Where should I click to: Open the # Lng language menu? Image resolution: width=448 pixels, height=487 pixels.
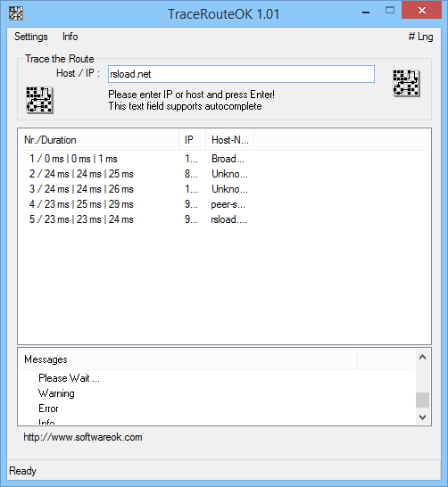420,37
